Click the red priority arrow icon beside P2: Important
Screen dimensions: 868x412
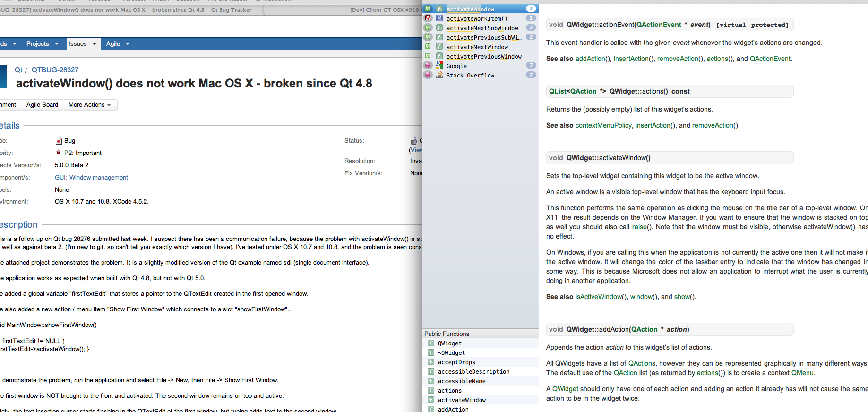pos(59,152)
